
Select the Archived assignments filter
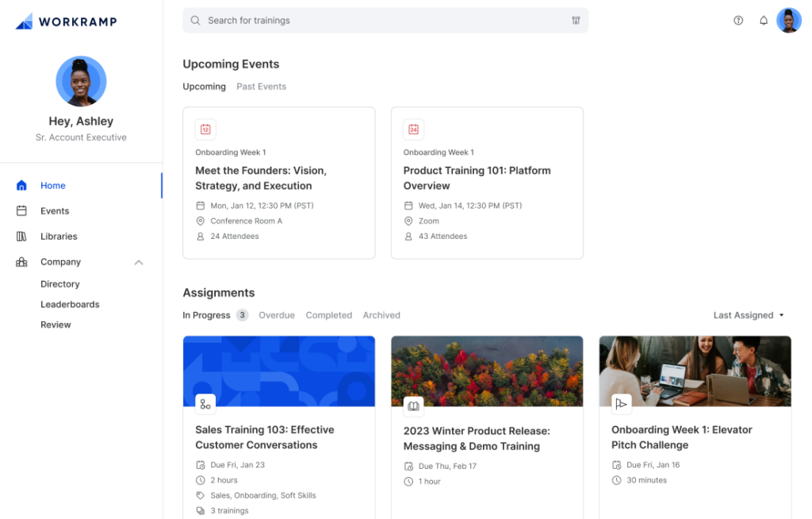[381, 315]
